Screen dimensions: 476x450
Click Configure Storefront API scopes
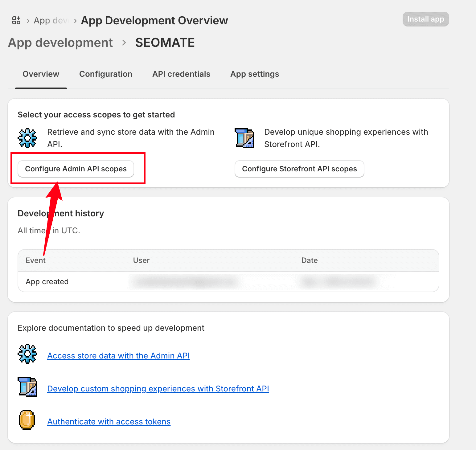(x=299, y=169)
